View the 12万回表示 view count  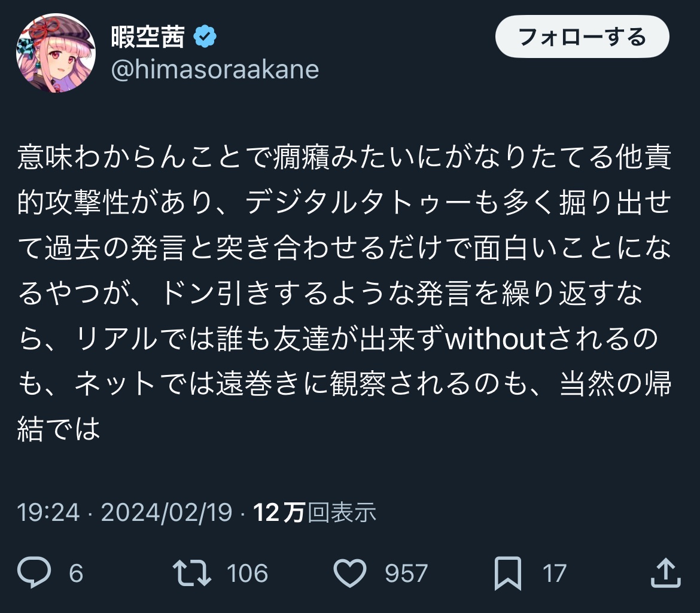(315, 513)
